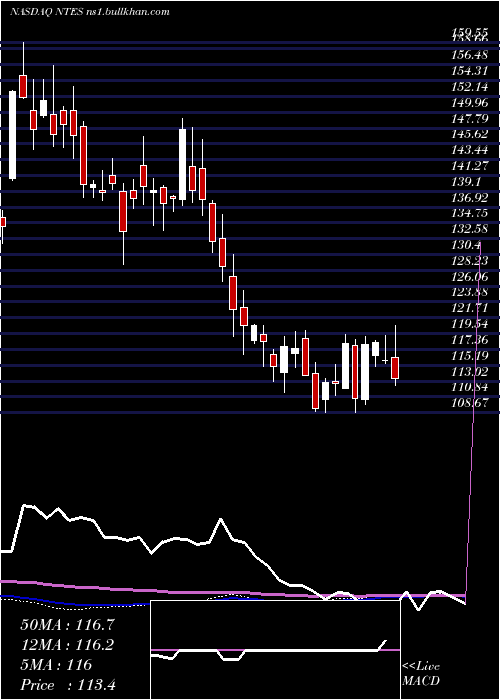The width and height of the screenshot is (500, 700).
Task: Click the 132.58 price axis label
Action: coord(471,229)
